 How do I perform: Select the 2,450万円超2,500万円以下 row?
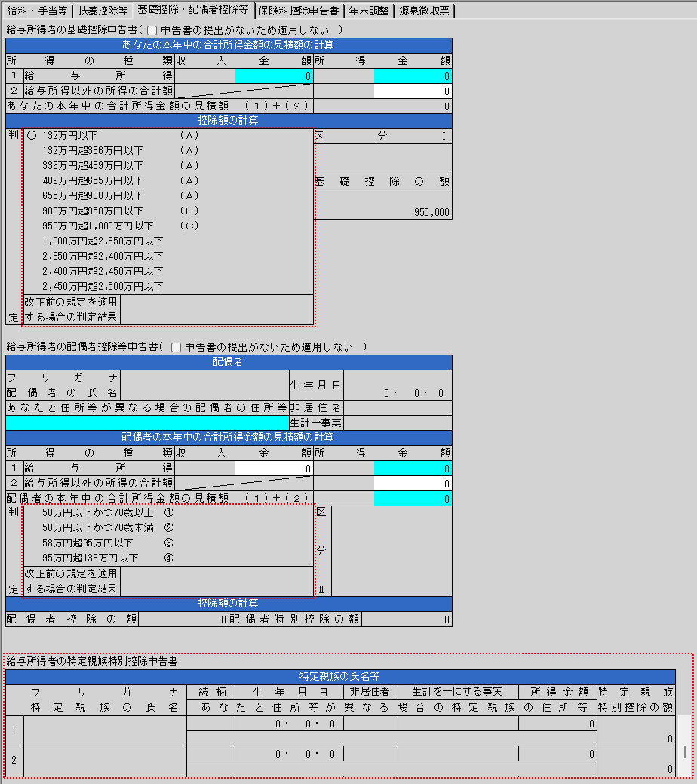168,287
